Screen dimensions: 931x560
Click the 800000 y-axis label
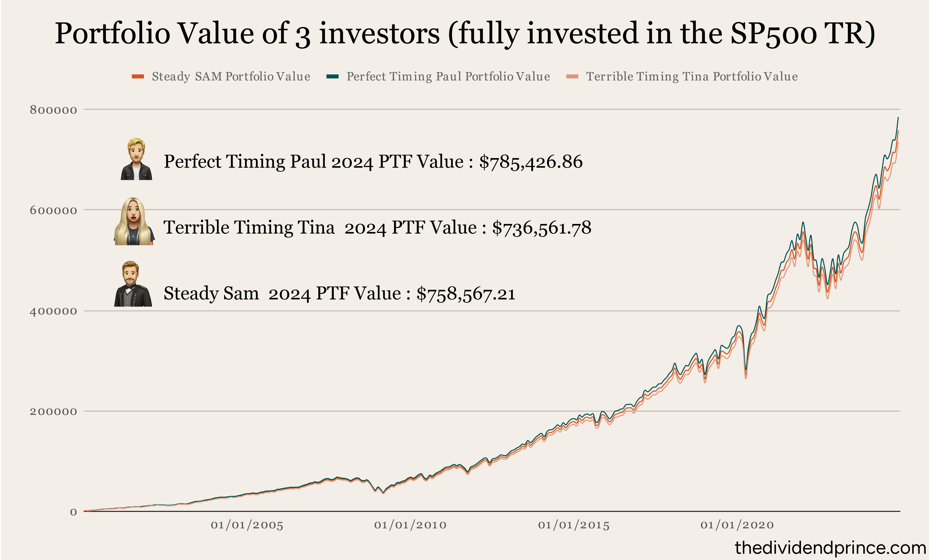pos(53,110)
